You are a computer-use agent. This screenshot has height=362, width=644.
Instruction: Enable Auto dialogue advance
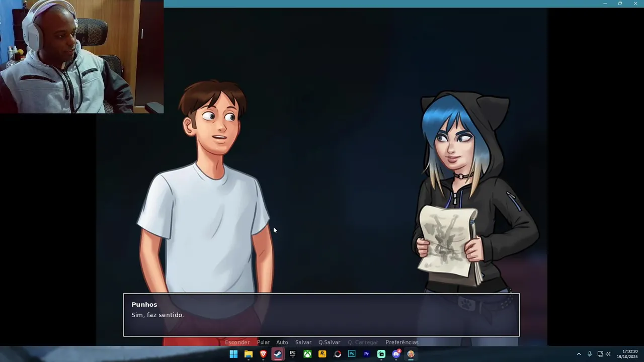[x=282, y=342]
